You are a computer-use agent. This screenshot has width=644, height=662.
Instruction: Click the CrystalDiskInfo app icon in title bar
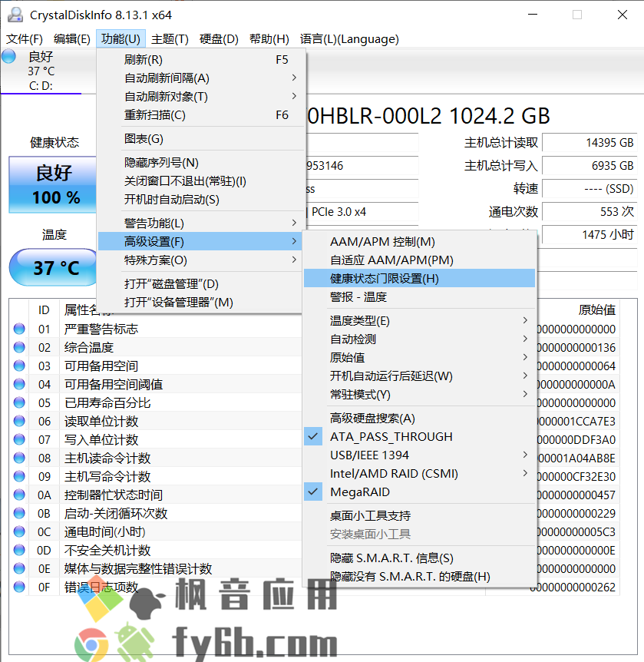coord(15,15)
